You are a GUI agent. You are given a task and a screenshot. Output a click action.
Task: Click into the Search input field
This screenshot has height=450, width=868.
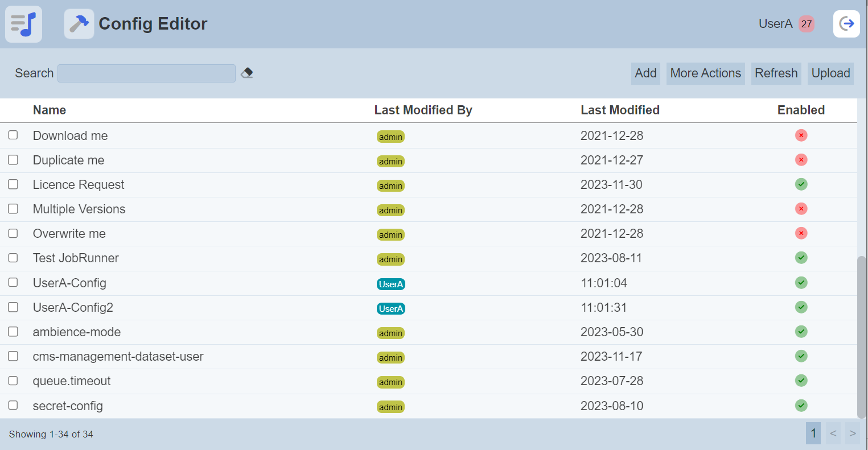point(146,73)
